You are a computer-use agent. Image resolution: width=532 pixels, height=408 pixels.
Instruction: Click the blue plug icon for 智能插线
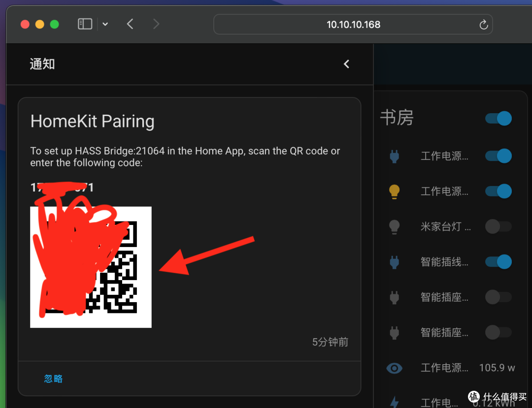pyautogui.click(x=394, y=262)
